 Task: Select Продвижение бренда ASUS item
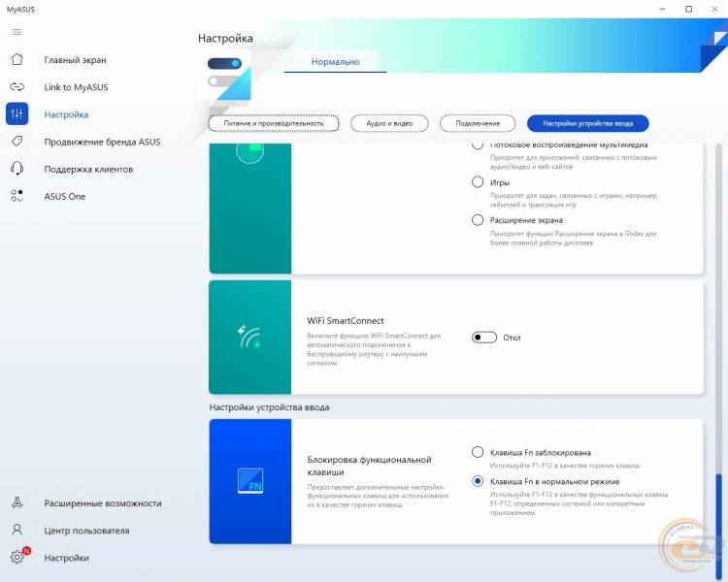tap(102, 142)
